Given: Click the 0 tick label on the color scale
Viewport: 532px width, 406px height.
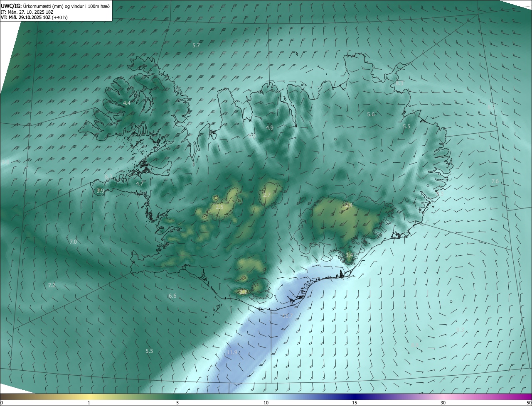Looking at the screenshot, I should [2, 403].
